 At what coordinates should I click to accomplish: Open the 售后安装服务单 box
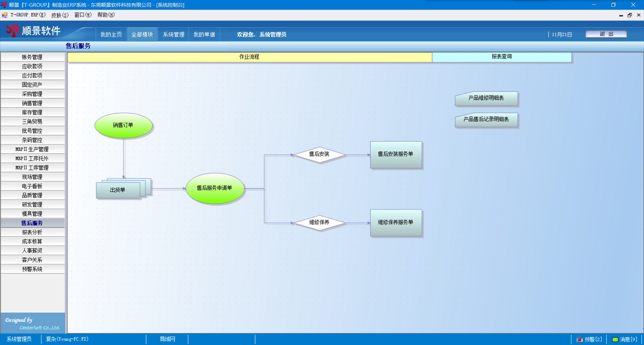[396, 154]
